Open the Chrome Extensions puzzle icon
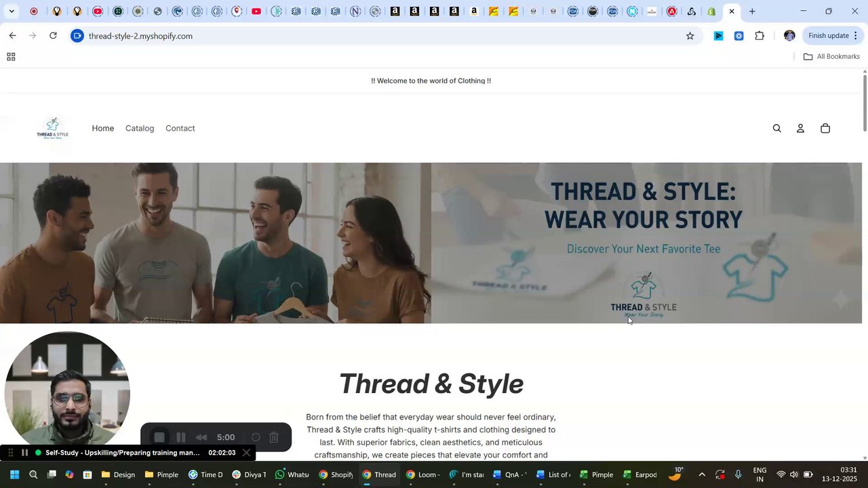The width and height of the screenshot is (868, 488). [x=759, y=36]
